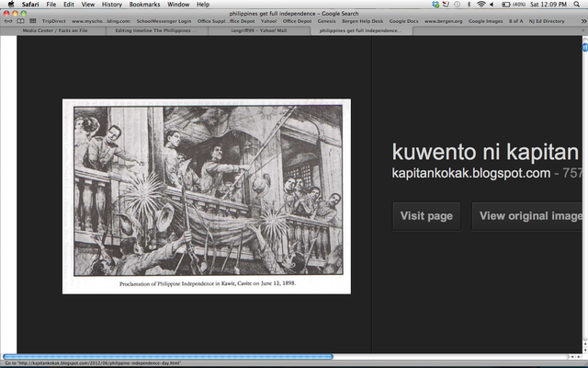Screen dimensions: 588x368
Task: Open the Yahoo! bookmark
Action: click(269, 21)
